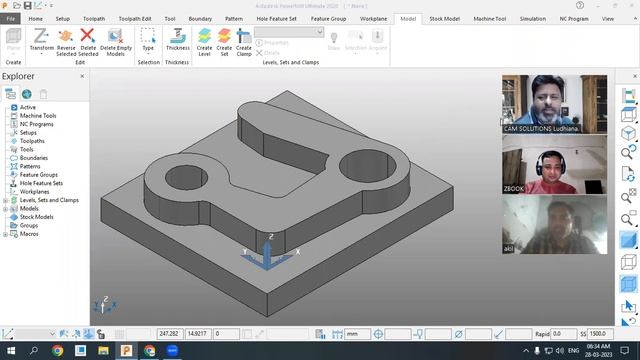Open the notification center icon
Viewport: 640px width, 360px height.
click(x=624, y=351)
